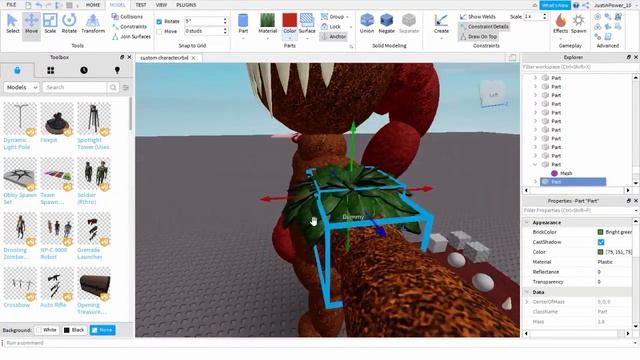This screenshot has width=640, height=360.
Task: Toggle Collisions on or off
Action: point(127,17)
